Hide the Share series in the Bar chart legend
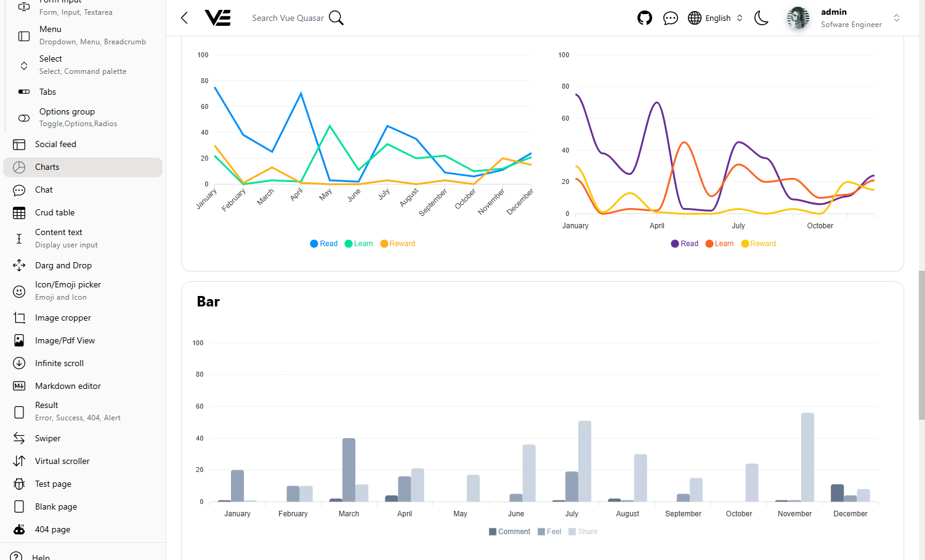 (583, 531)
